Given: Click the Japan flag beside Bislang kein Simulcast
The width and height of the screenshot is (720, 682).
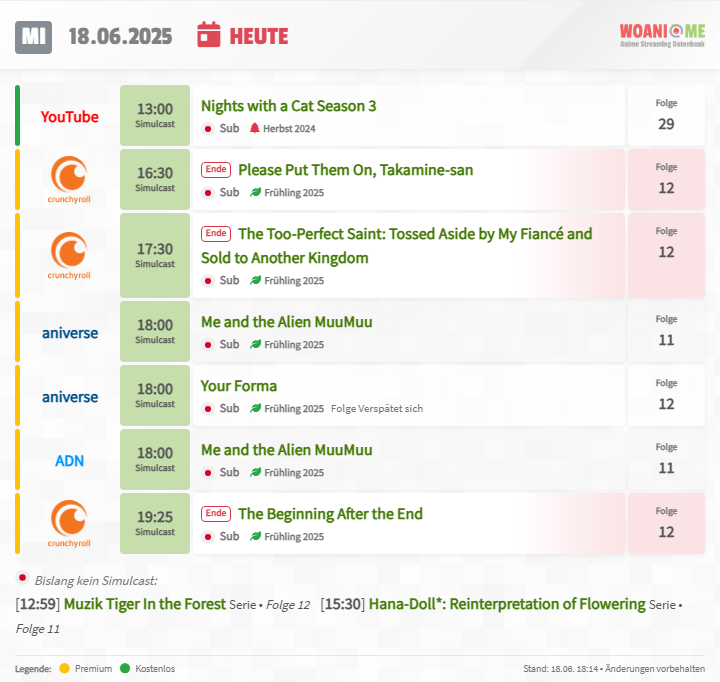Looking at the screenshot, I should 22,578.
